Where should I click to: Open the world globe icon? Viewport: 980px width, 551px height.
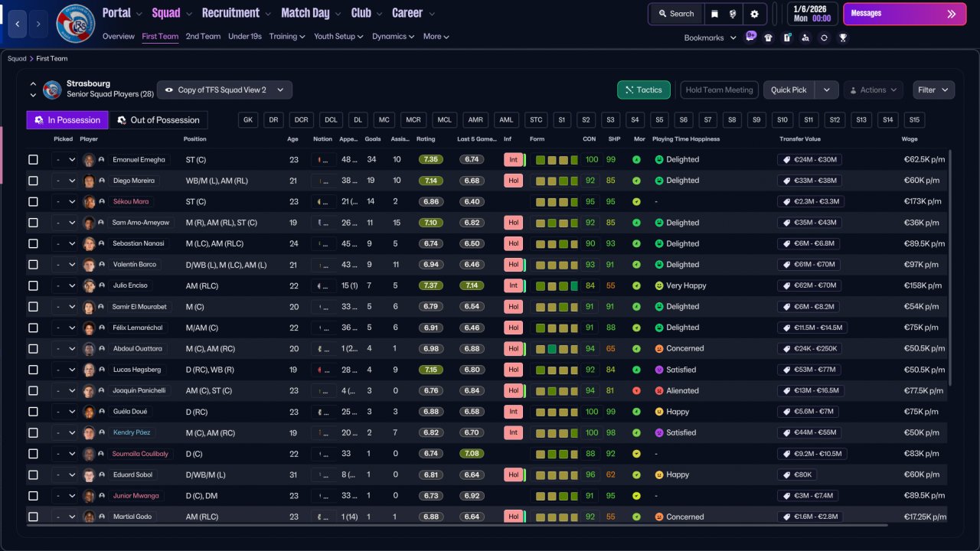point(733,14)
